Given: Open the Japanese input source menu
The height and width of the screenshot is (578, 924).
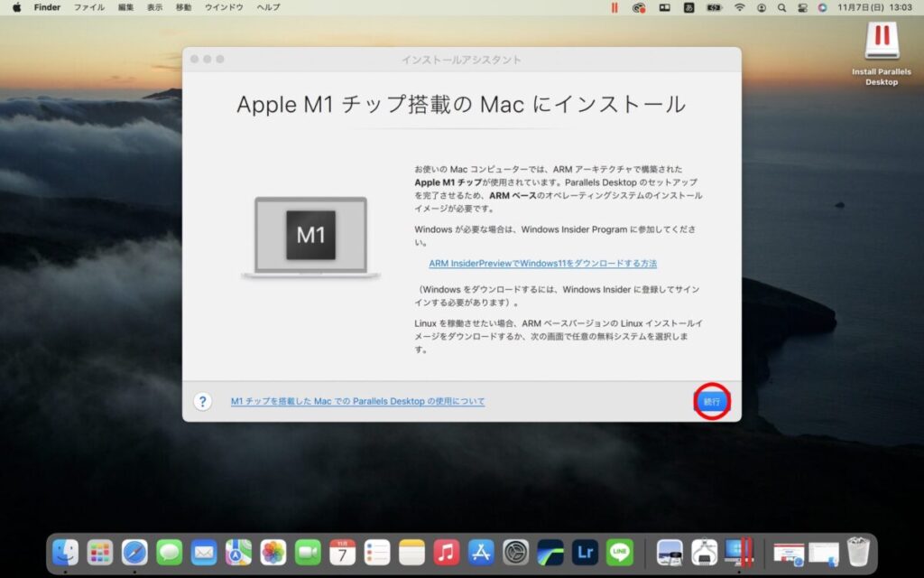Looking at the screenshot, I should [x=688, y=7].
